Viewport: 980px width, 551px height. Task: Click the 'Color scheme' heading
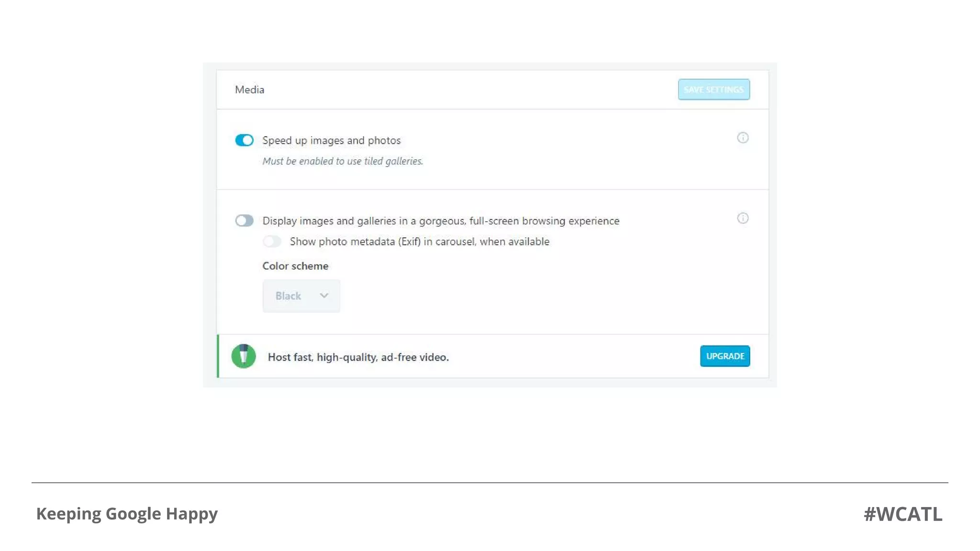[295, 266]
